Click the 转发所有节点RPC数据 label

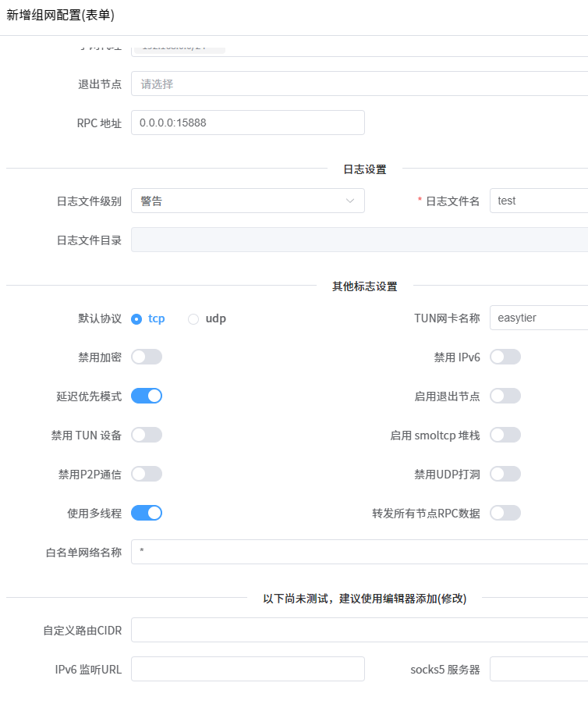pos(426,514)
